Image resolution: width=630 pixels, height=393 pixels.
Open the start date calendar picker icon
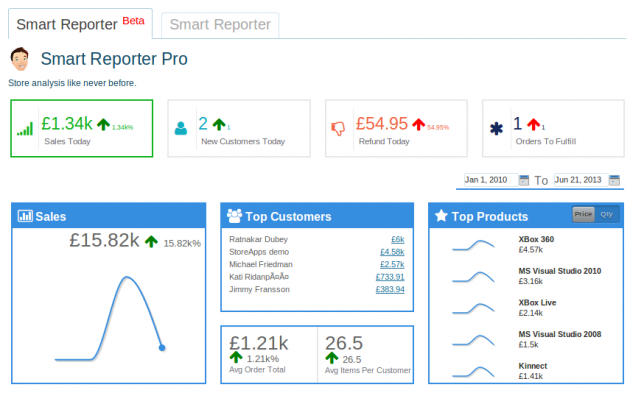524,180
